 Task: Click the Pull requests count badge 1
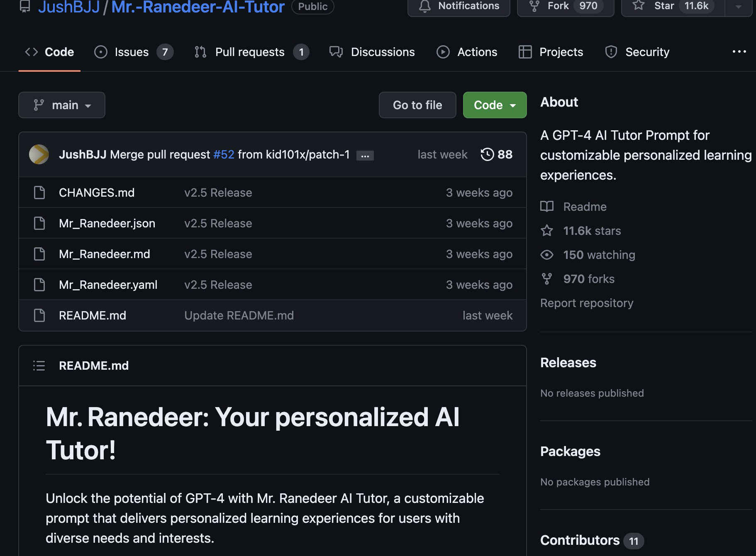[x=301, y=52]
